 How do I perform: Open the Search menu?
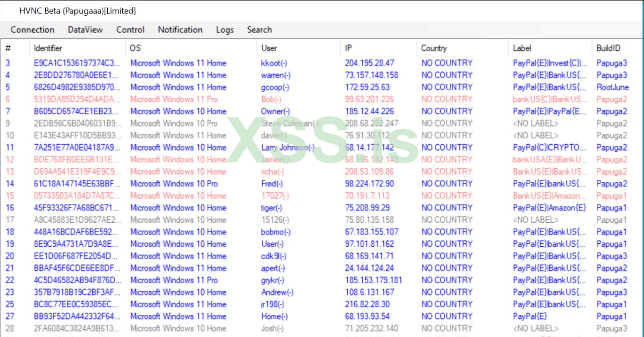pos(259,30)
